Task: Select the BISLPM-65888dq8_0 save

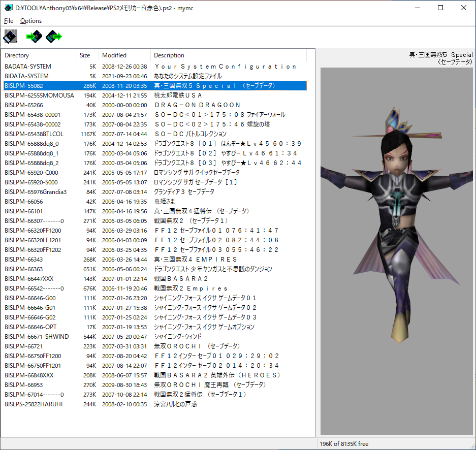Action: 155,144
